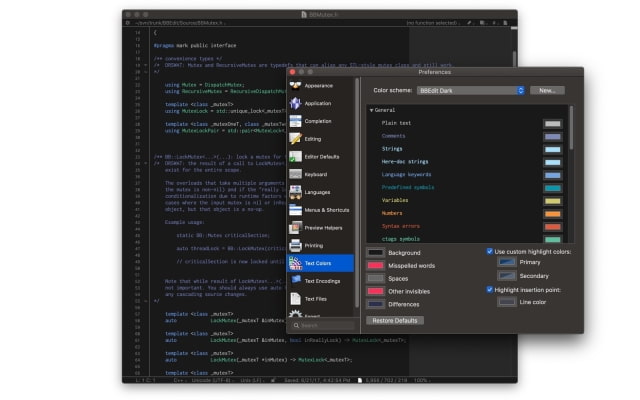Image resolution: width=640 pixels, height=400 pixels.
Task: Open Editor Defaults preferences
Action: point(320,157)
